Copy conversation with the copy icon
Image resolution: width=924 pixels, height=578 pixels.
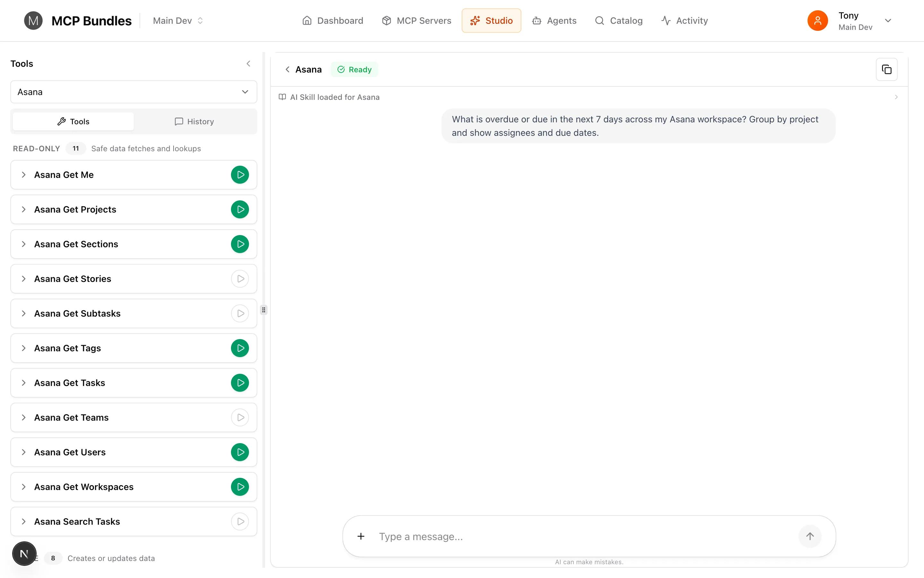(886, 70)
